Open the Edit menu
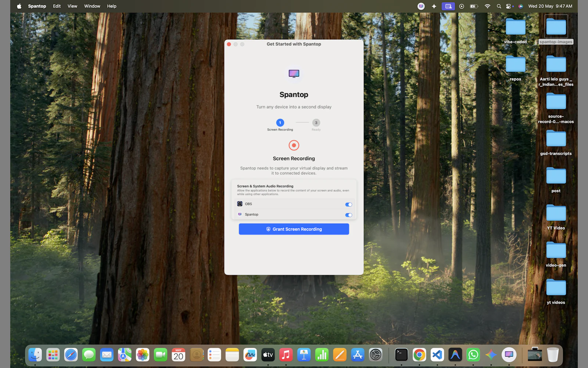The width and height of the screenshot is (588, 368). tap(57, 6)
